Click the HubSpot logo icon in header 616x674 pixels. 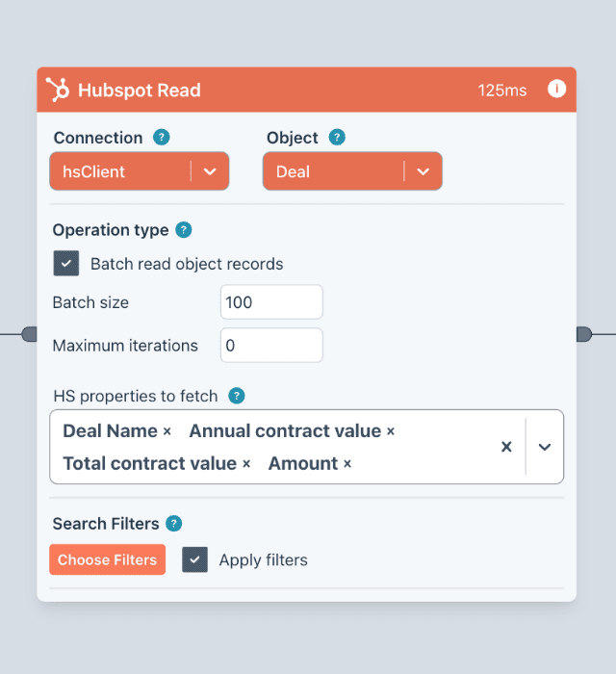pos(58,90)
